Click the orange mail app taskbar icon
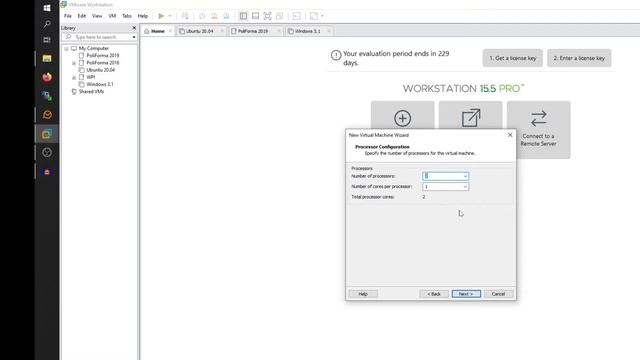 coord(47,115)
